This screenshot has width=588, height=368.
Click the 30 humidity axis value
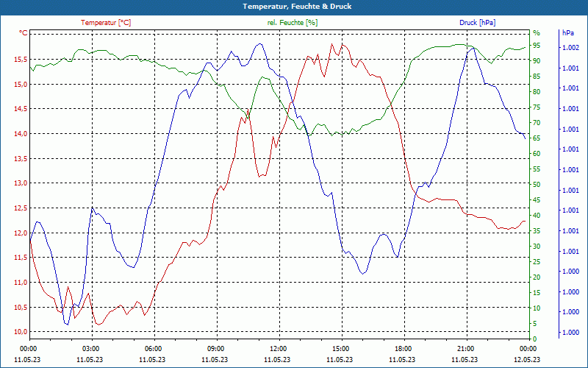coord(537,247)
